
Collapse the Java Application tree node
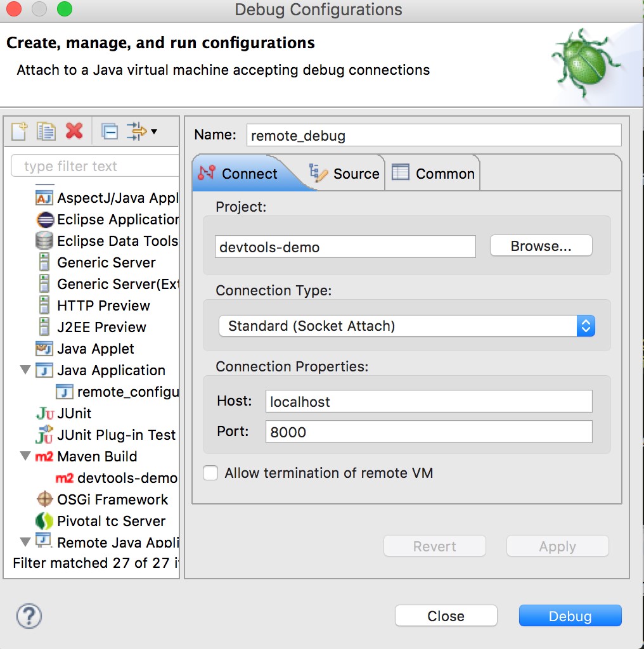[25, 369]
